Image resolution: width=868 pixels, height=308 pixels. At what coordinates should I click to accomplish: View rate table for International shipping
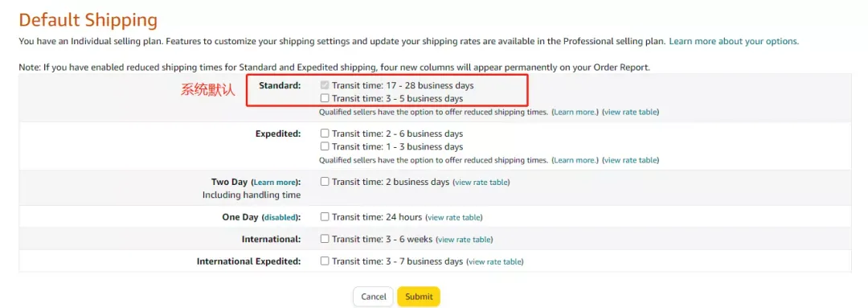point(465,240)
